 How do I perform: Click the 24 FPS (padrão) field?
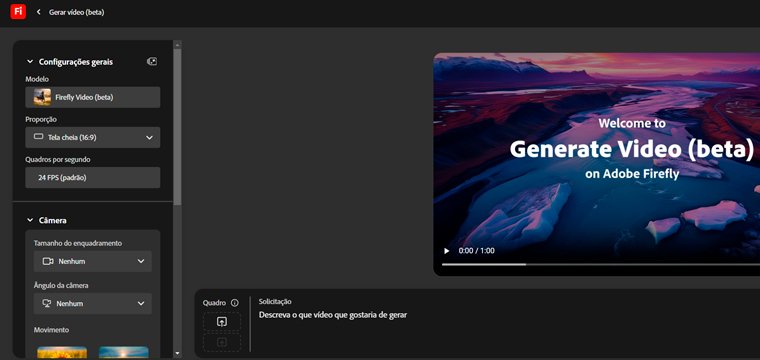[93, 178]
